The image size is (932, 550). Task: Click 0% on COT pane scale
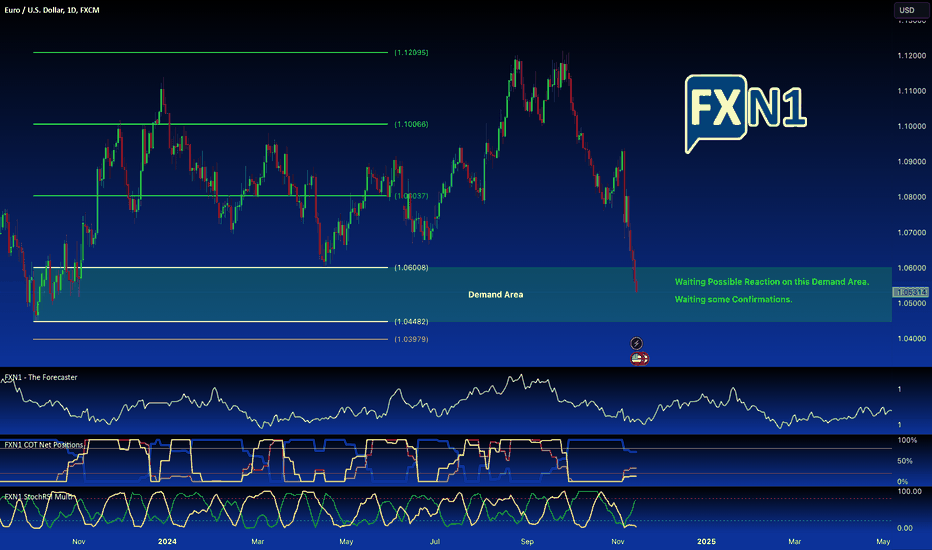[x=902, y=482]
